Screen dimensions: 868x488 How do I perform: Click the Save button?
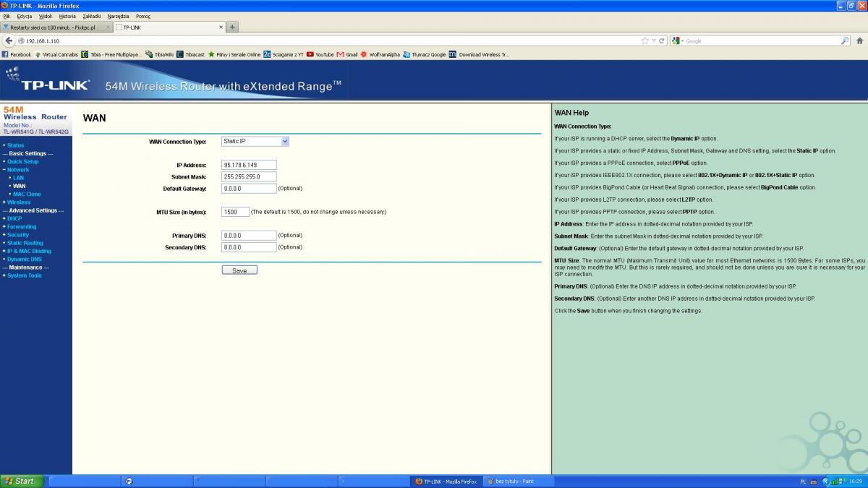[239, 270]
